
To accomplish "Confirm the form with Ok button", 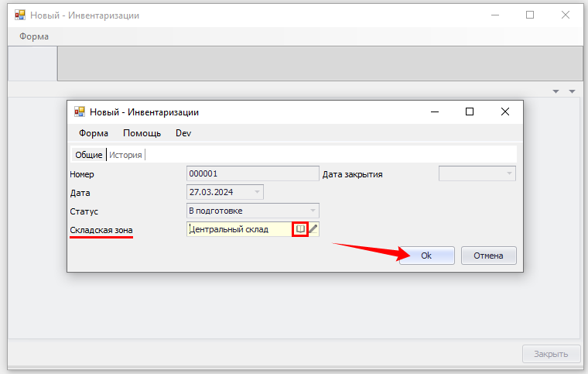I will tap(426, 256).
